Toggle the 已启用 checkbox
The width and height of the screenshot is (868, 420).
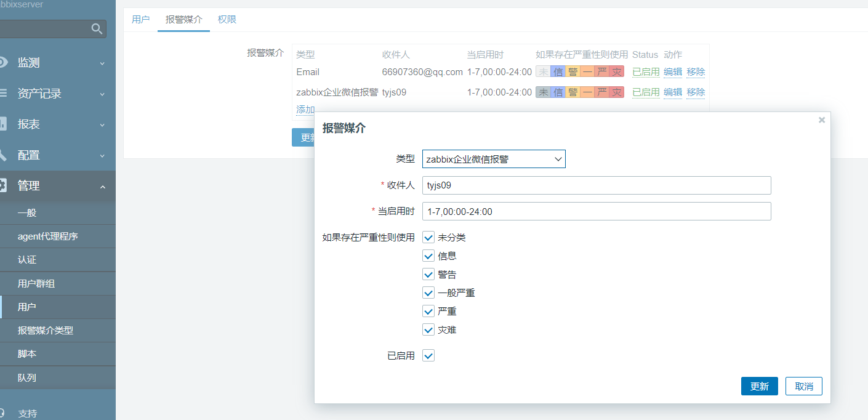[428, 355]
